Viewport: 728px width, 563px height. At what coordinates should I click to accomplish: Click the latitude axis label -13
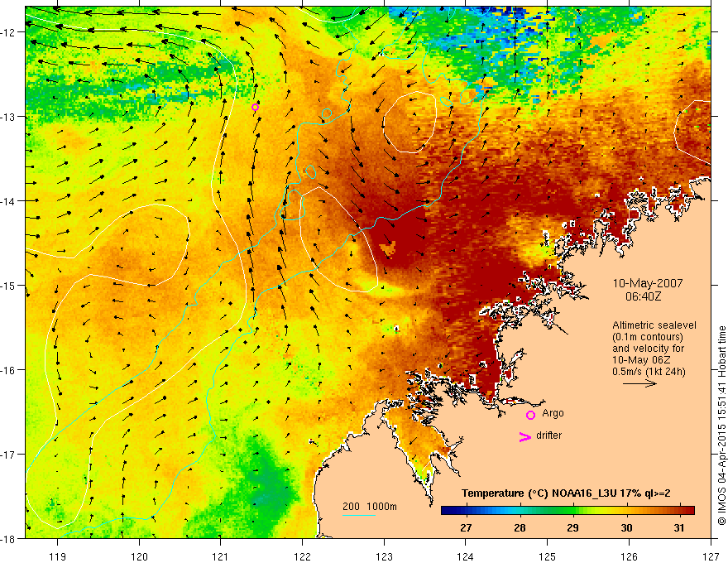pos(10,117)
